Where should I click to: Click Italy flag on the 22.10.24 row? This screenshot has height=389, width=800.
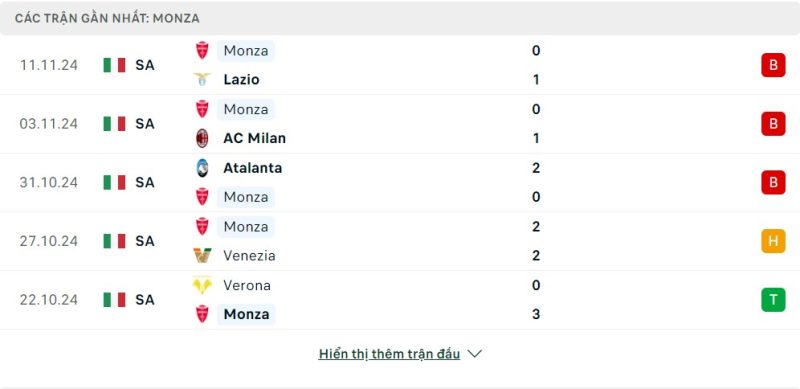pos(114,300)
